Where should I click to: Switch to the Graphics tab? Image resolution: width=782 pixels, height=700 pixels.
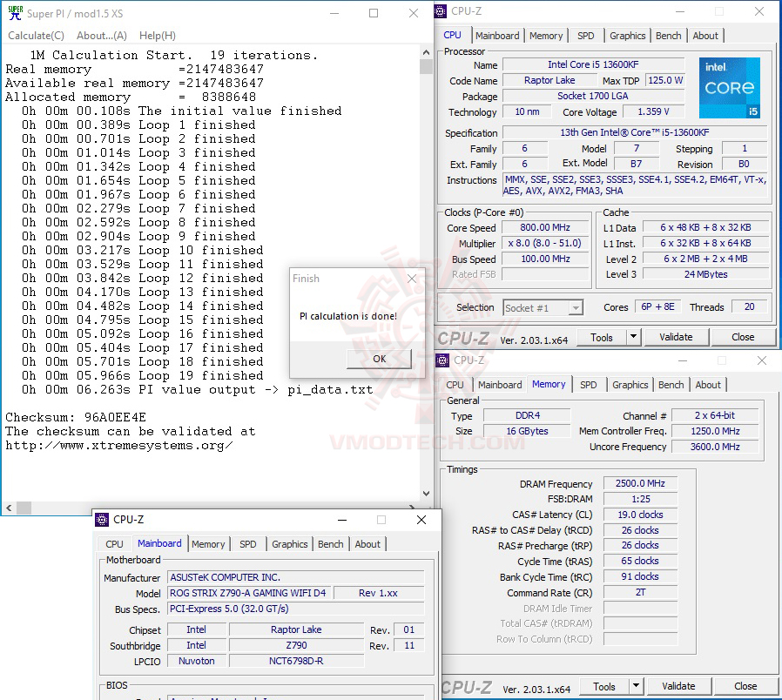pyautogui.click(x=627, y=36)
